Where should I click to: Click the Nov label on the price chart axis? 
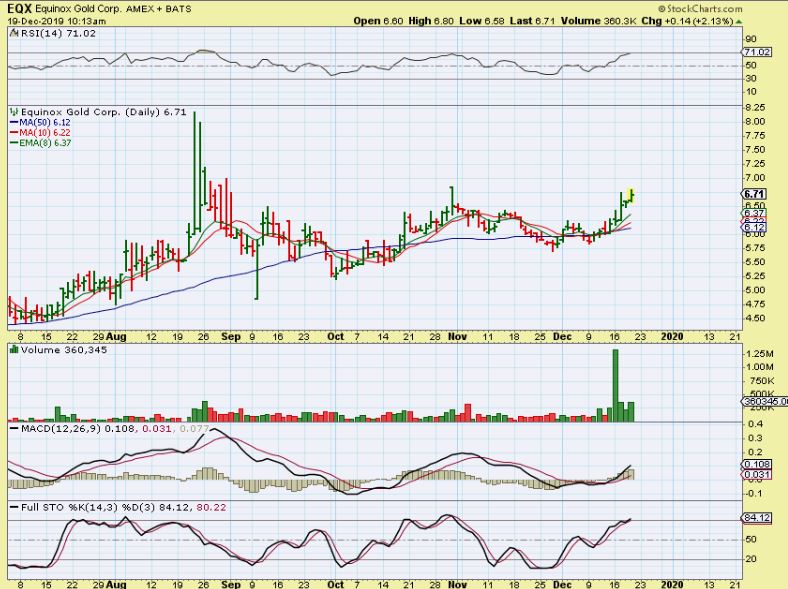tap(458, 337)
